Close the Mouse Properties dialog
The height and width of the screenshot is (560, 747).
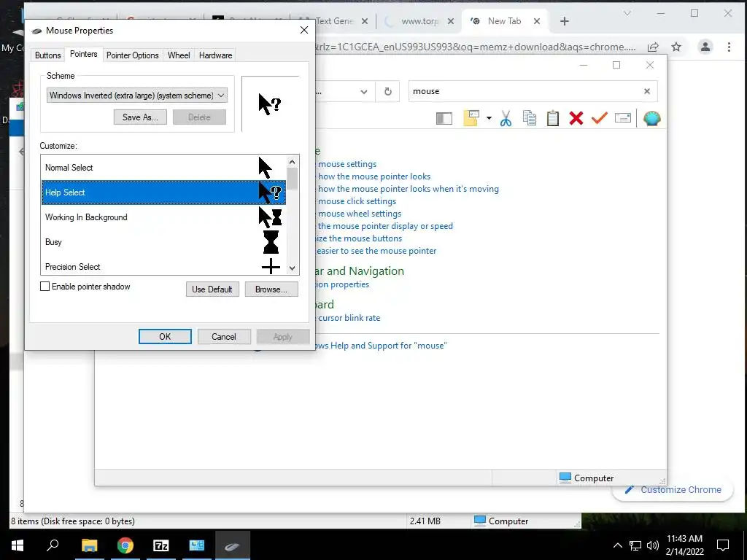click(304, 30)
